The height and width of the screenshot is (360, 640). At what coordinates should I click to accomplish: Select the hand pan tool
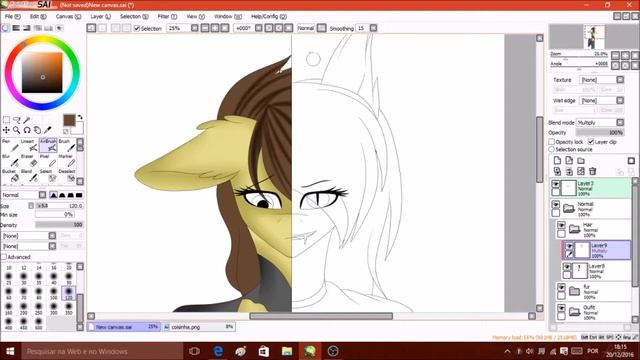(x=37, y=130)
